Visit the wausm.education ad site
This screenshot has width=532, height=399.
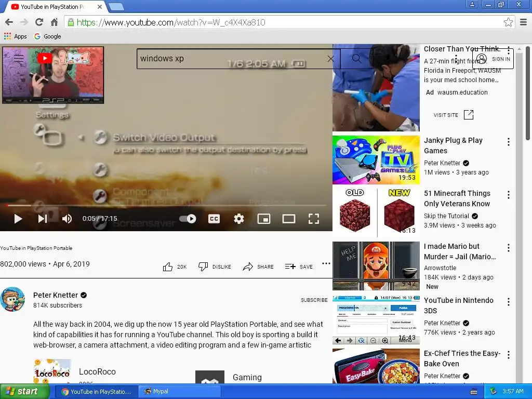click(454, 115)
